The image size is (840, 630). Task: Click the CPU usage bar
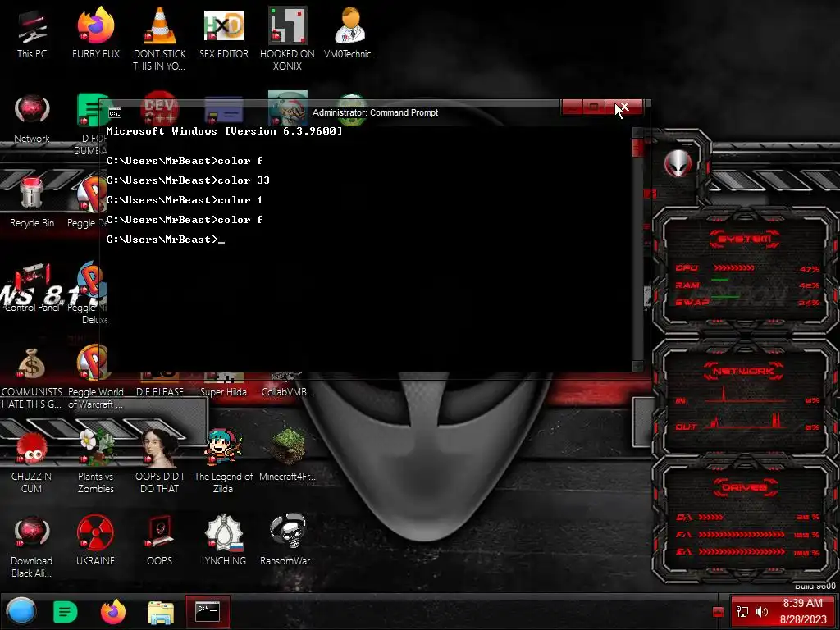[734, 268]
